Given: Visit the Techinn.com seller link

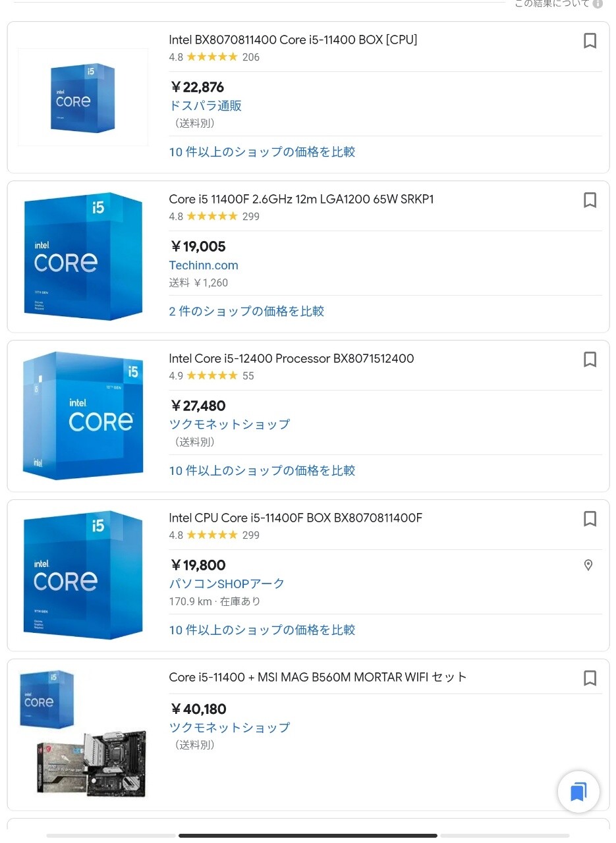Looking at the screenshot, I should tap(204, 265).
